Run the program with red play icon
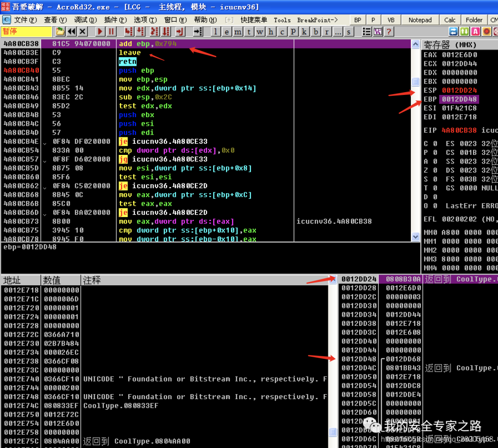 pos(100,31)
